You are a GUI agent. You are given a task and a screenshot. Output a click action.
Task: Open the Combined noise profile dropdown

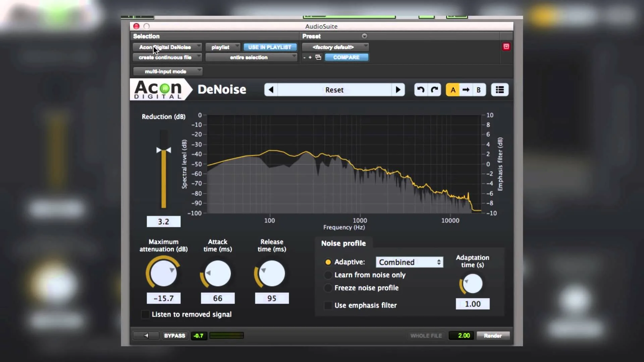click(x=409, y=262)
